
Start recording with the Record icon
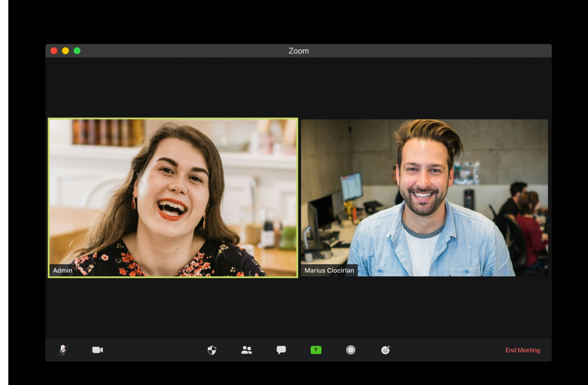pyautogui.click(x=351, y=350)
